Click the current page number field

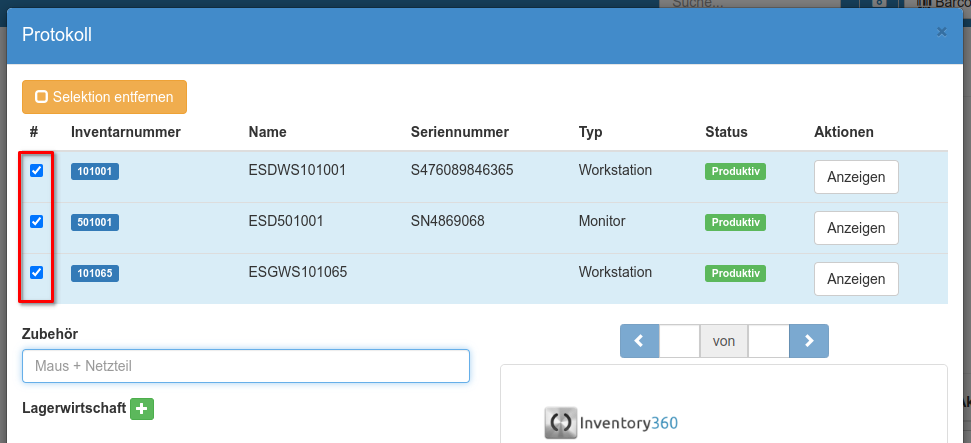coord(679,341)
